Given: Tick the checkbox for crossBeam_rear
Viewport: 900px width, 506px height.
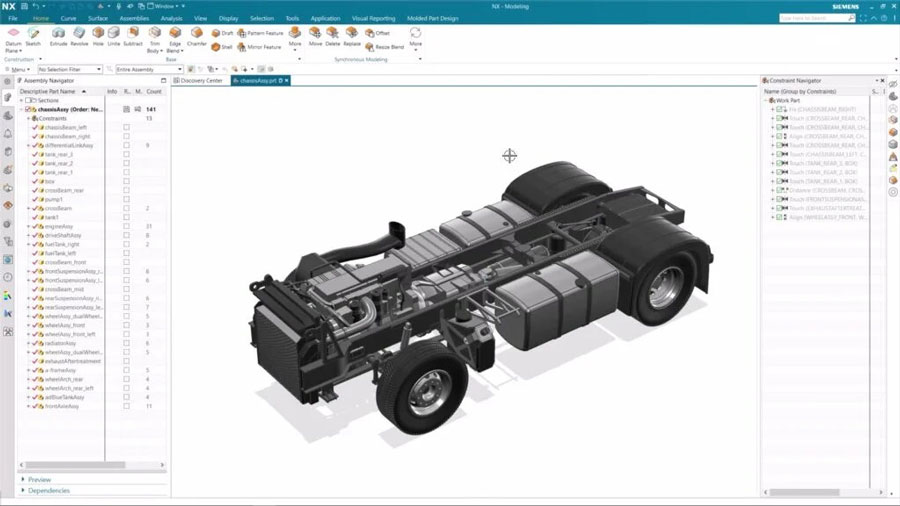Looking at the screenshot, I should [x=126, y=191].
